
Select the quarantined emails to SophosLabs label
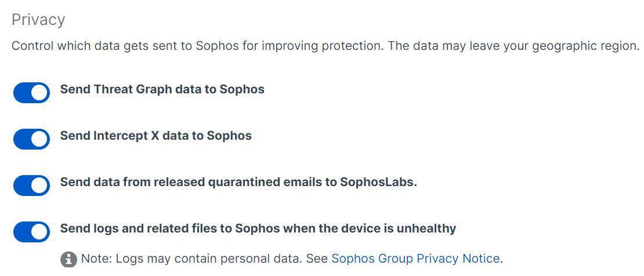pos(238,182)
